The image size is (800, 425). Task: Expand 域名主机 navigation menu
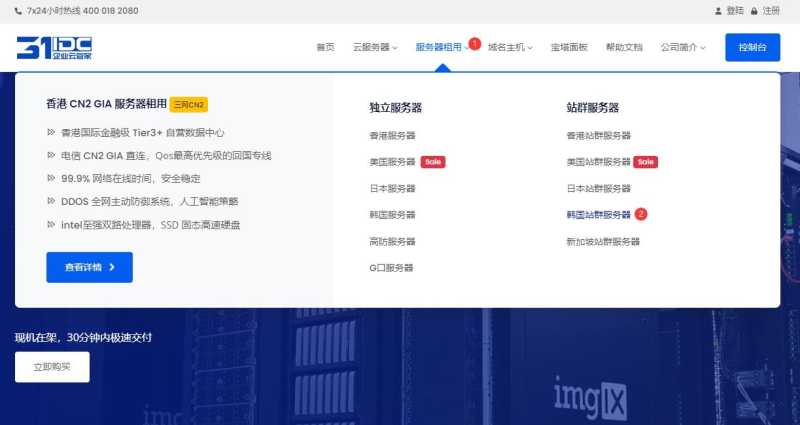510,47
